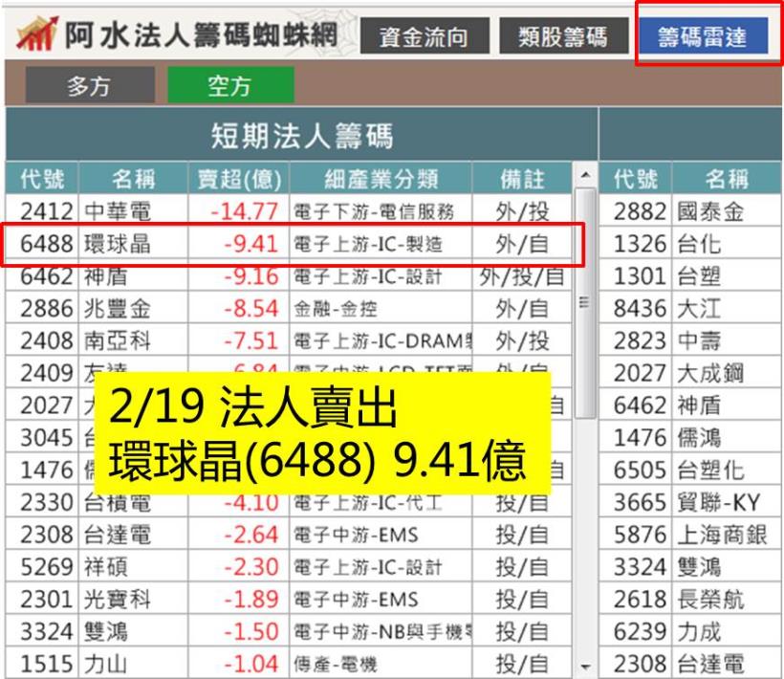The height and width of the screenshot is (679, 784).
Task: Click the -9.16 value for 神盾
Action: [x=251, y=276]
